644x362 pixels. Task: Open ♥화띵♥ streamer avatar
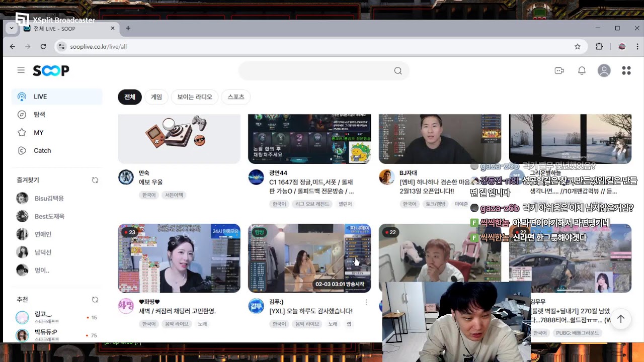126,306
